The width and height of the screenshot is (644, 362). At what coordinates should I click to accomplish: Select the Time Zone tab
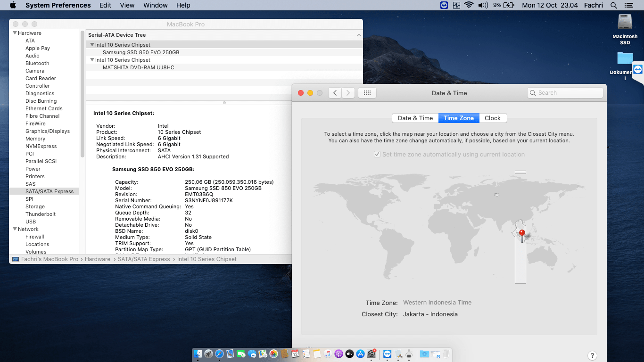(459, 118)
